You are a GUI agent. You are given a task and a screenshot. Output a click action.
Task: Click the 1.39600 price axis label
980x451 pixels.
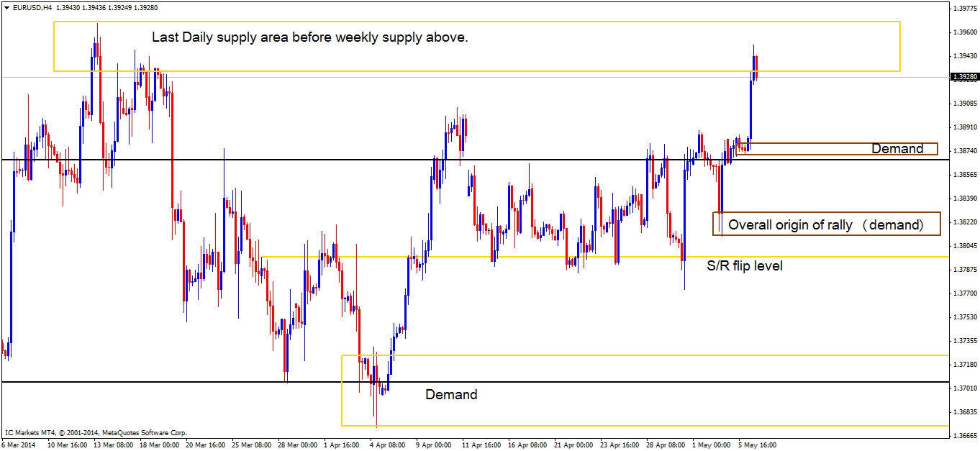[x=965, y=32]
